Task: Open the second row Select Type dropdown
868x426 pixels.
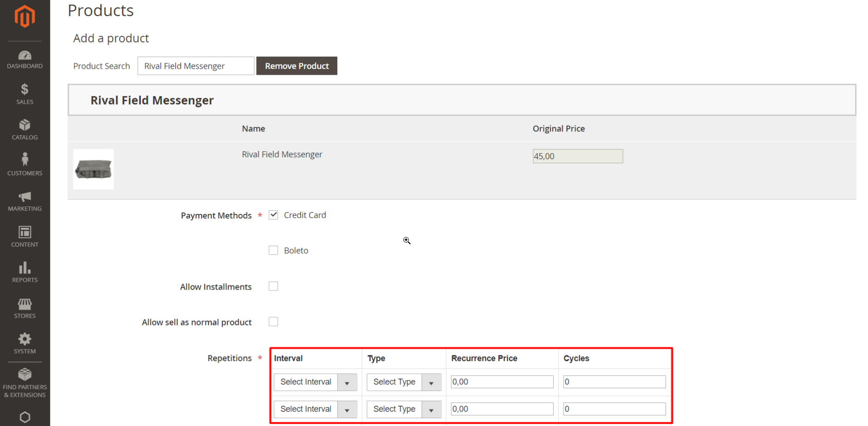Action: coord(404,409)
